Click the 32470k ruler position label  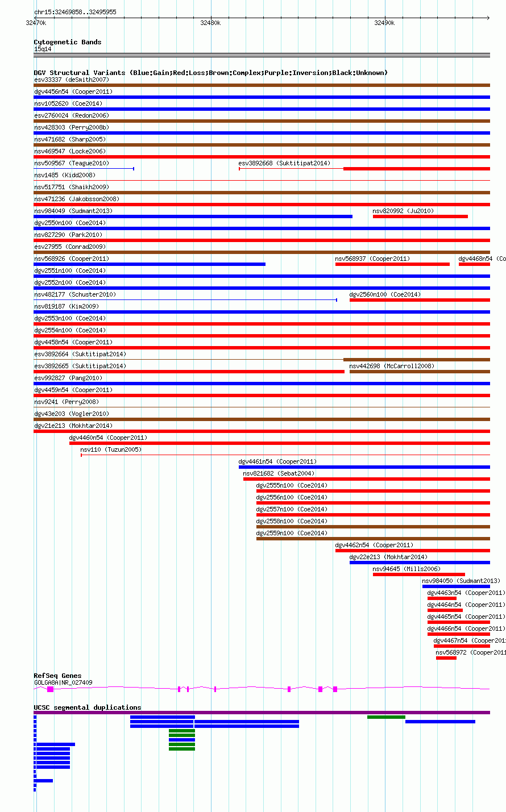point(36,23)
